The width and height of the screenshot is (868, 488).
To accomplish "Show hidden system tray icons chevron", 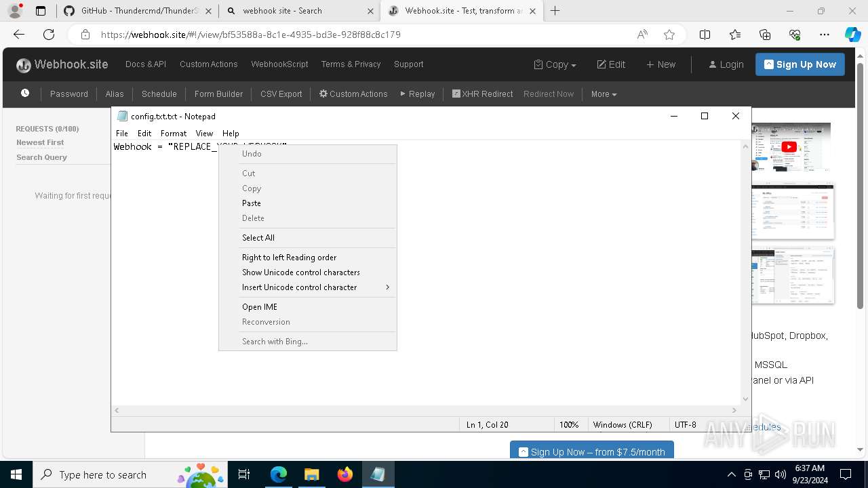I will 732,474.
